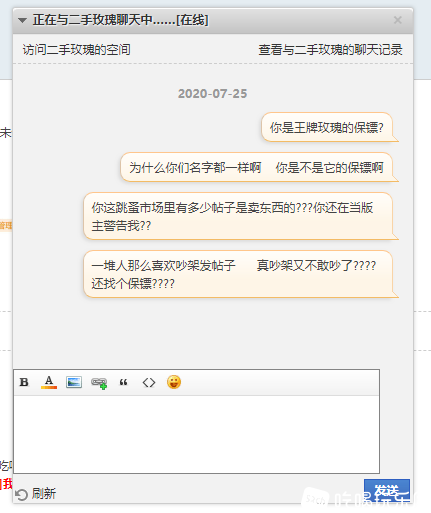Close the chat window
This screenshot has height=513, width=431.
(x=397, y=20)
